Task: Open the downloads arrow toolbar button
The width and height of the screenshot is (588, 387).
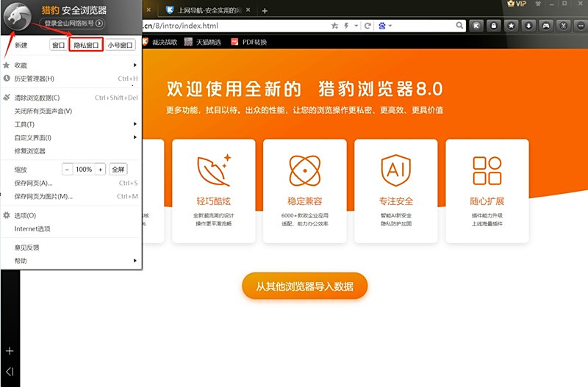Action: pyautogui.click(x=528, y=26)
